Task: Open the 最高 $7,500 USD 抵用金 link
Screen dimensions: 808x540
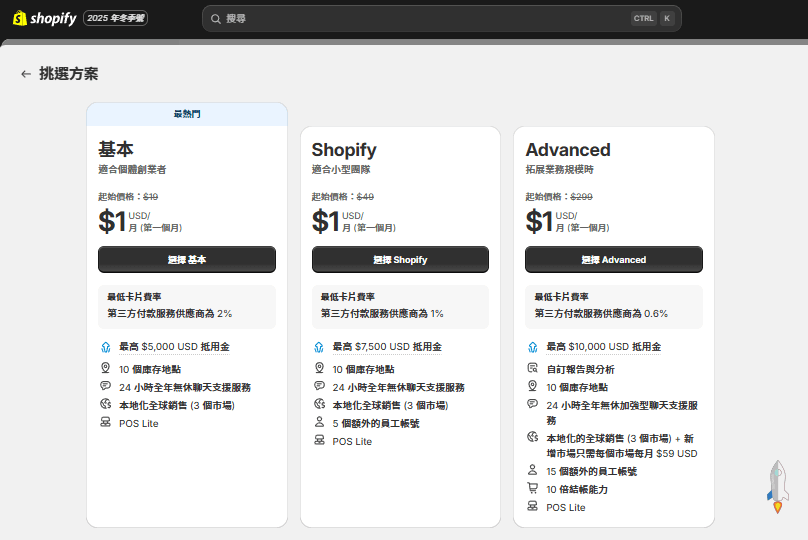Action: (387, 347)
